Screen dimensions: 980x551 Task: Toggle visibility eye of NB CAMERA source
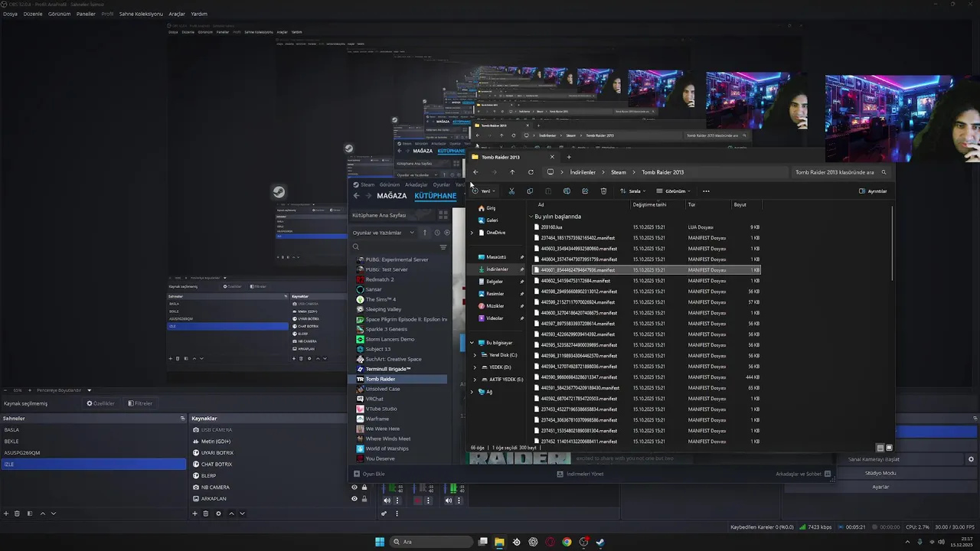(354, 487)
